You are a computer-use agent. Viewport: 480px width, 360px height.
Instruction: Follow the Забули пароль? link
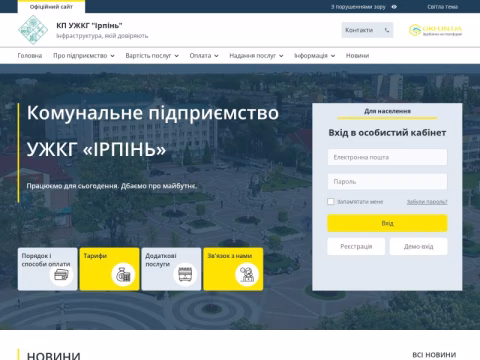point(427,202)
